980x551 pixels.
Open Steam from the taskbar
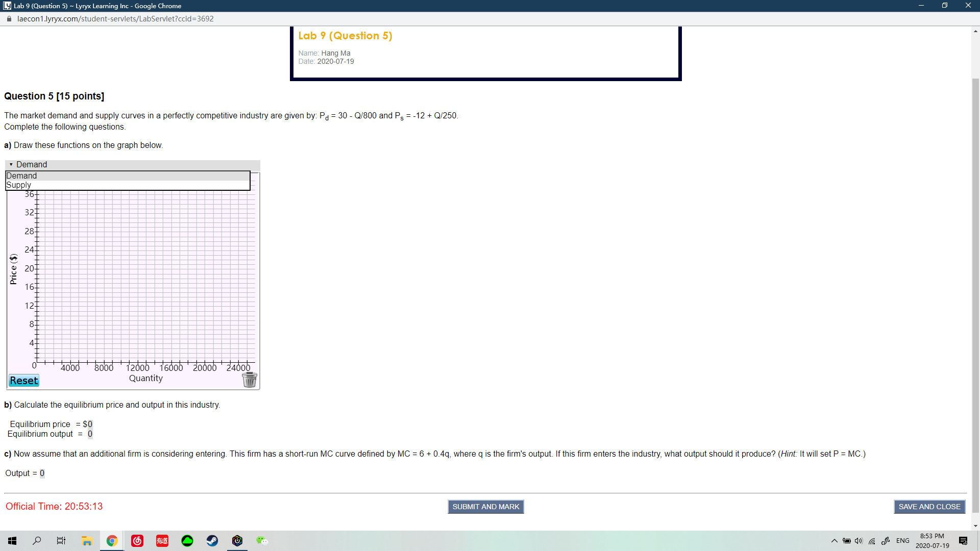point(212,541)
